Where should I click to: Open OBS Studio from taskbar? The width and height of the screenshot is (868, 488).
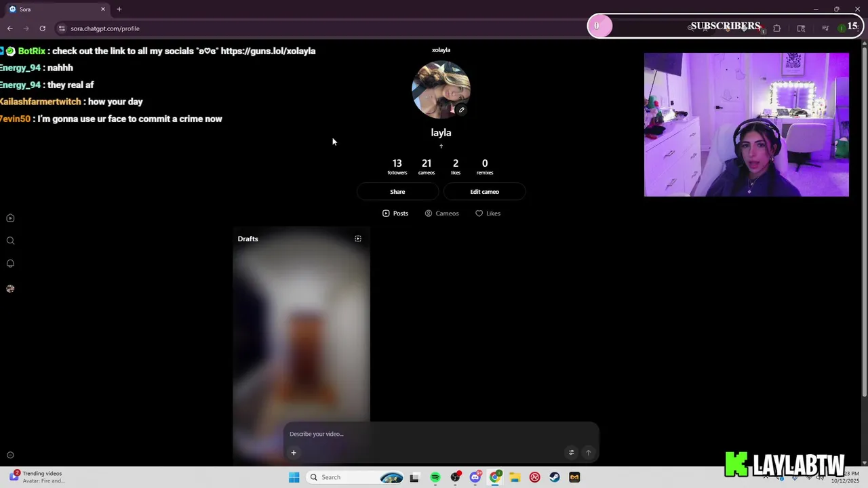[455, 477]
